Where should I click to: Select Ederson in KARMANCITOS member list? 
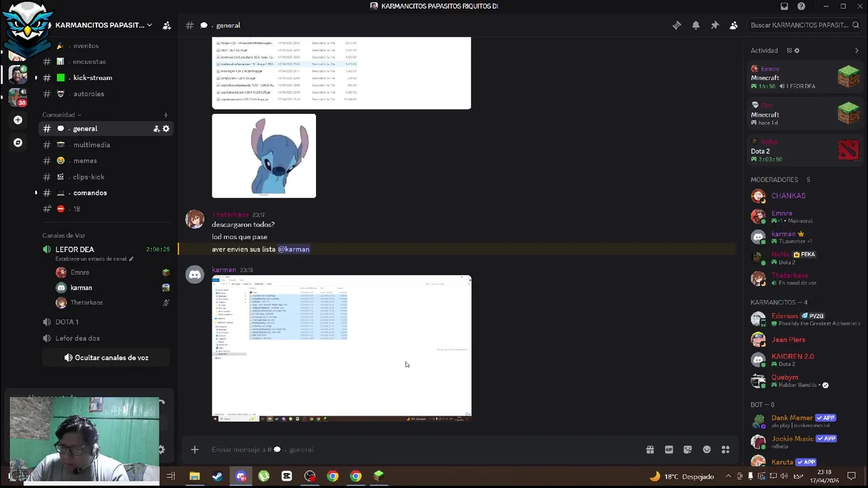805,319
